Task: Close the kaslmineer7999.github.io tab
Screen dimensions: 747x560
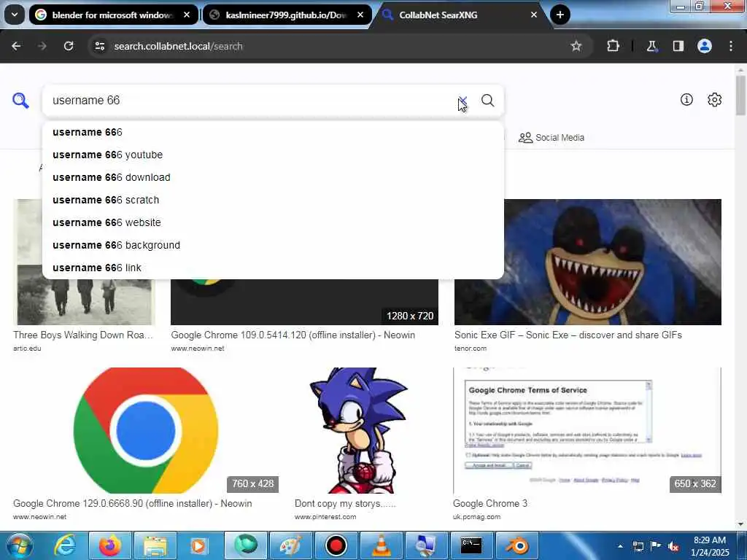Action: (x=360, y=15)
